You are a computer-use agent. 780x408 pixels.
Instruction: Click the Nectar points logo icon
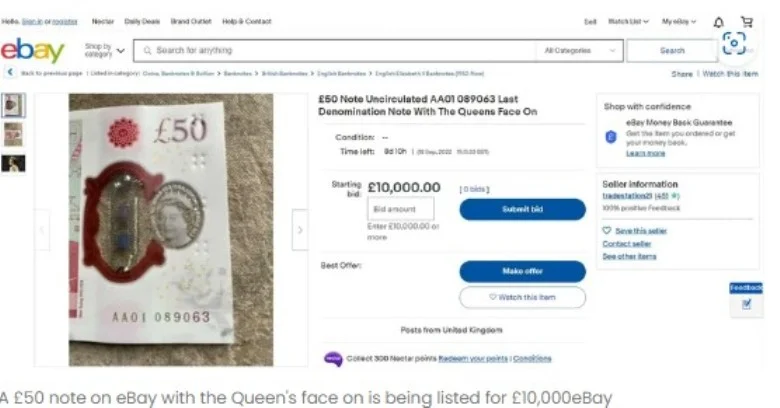[333, 359]
